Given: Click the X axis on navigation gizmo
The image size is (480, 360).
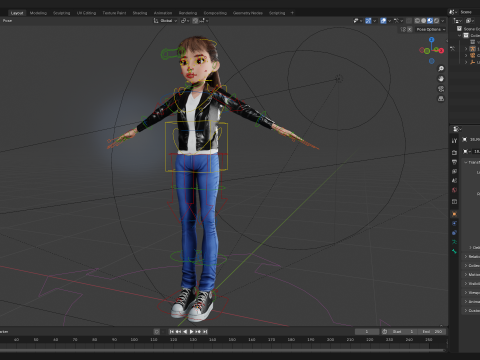Looking at the screenshot, I should [441, 51].
